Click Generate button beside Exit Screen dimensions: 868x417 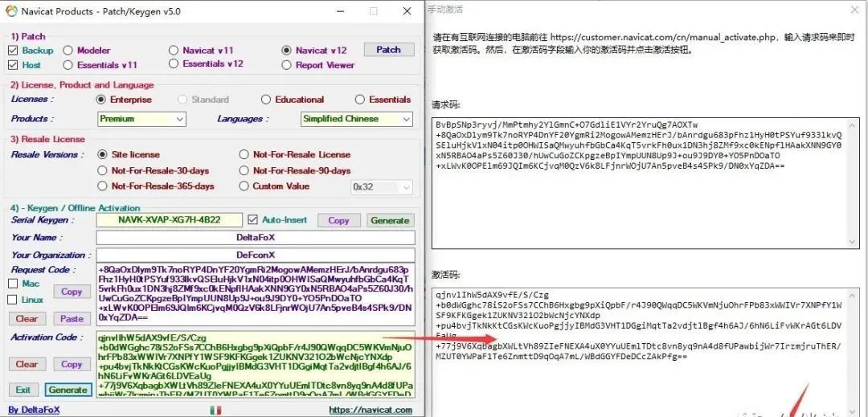coord(68,390)
